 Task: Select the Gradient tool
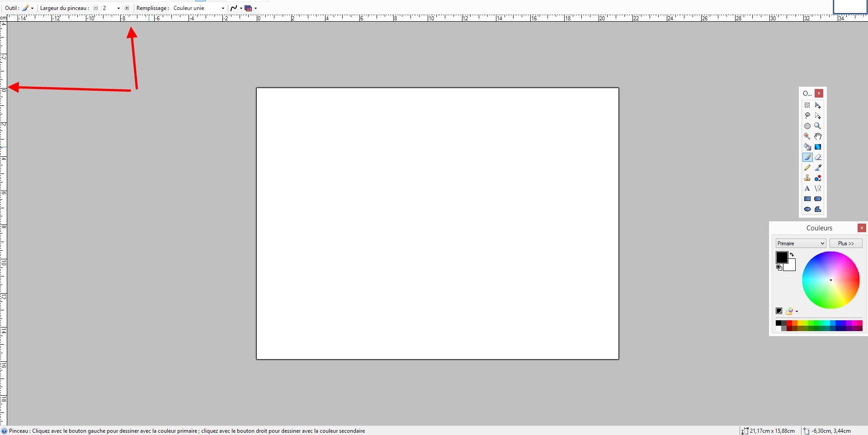pos(818,147)
